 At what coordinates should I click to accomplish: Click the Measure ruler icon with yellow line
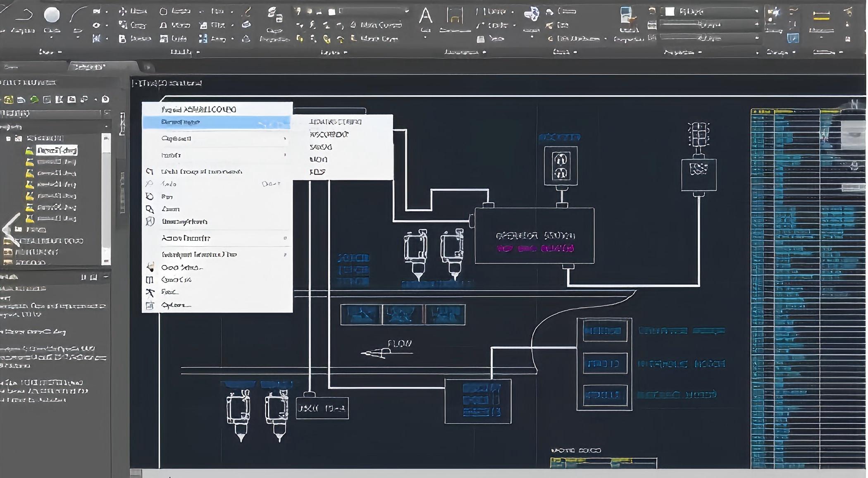coord(821,16)
